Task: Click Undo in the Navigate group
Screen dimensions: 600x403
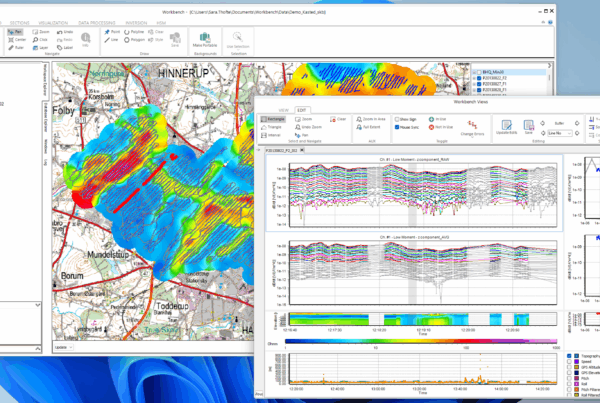Action: click(65, 32)
